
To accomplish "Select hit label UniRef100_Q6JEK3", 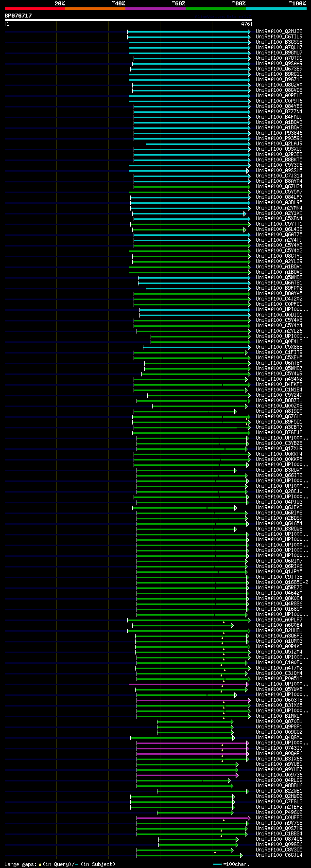I will [279, 507].
